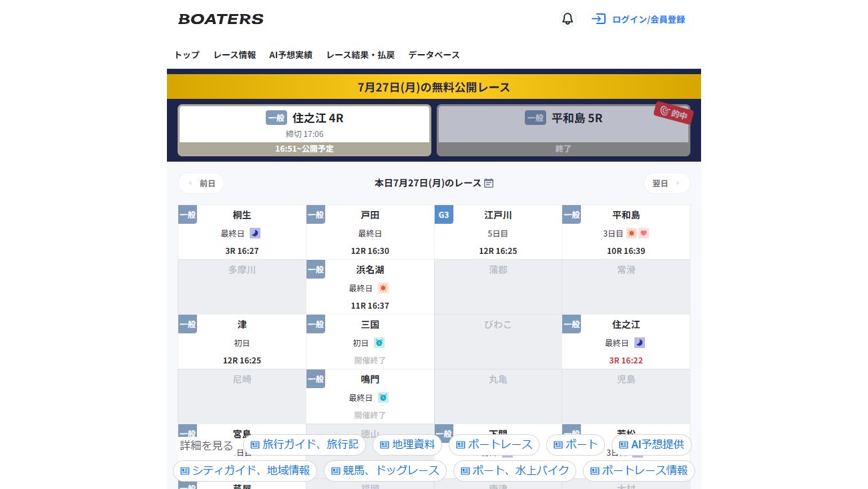Open レース結果・払戻 menu
Screen dimensions: 868x489
coord(361,55)
